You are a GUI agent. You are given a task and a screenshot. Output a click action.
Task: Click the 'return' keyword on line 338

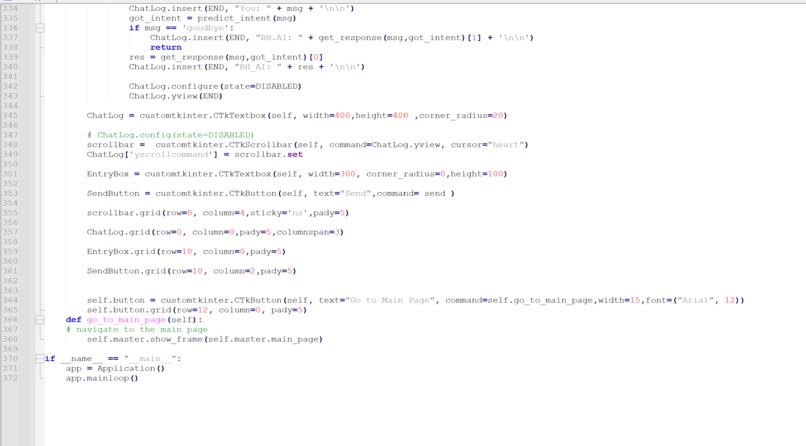166,47
